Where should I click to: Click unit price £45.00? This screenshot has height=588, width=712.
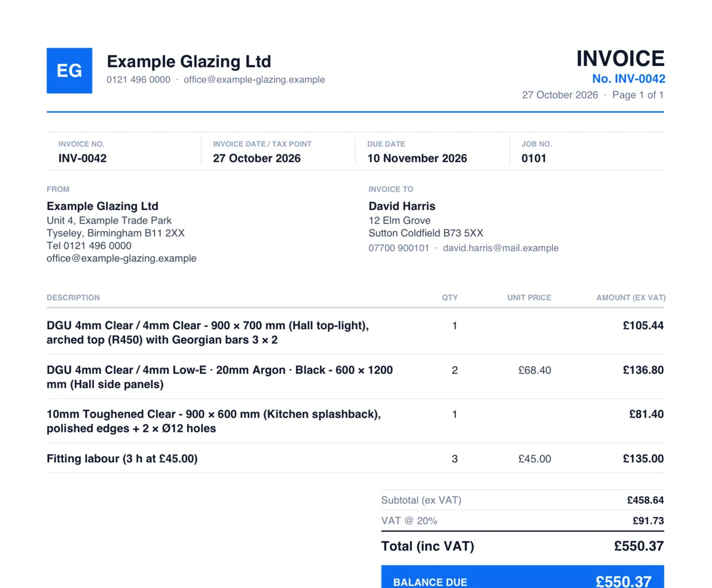click(535, 459)
